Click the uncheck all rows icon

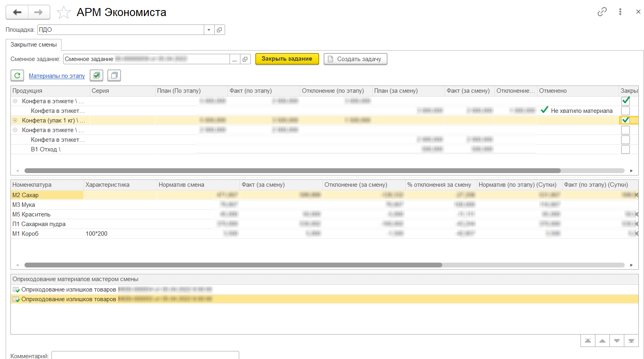114,75
